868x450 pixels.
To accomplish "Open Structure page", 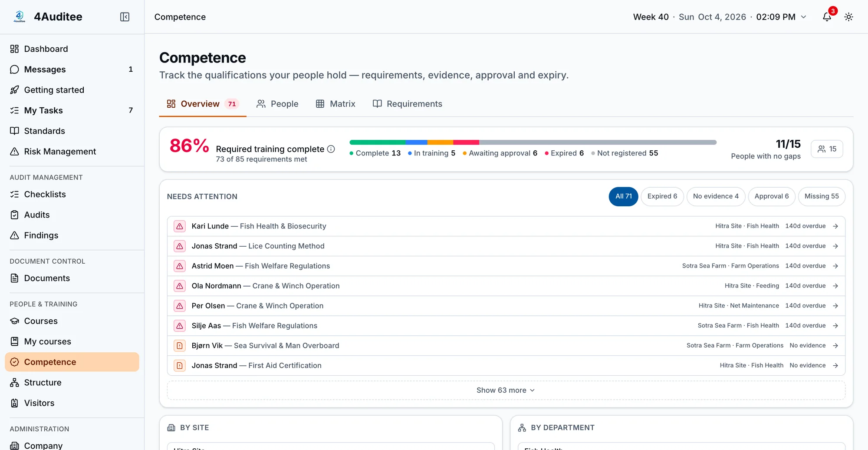I will (x=72, y=382).
